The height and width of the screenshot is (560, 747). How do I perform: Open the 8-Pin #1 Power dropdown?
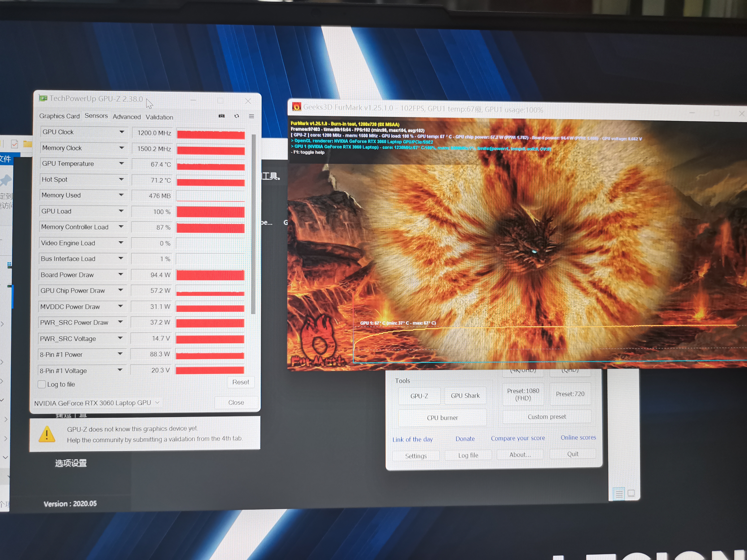pos(120,353)
